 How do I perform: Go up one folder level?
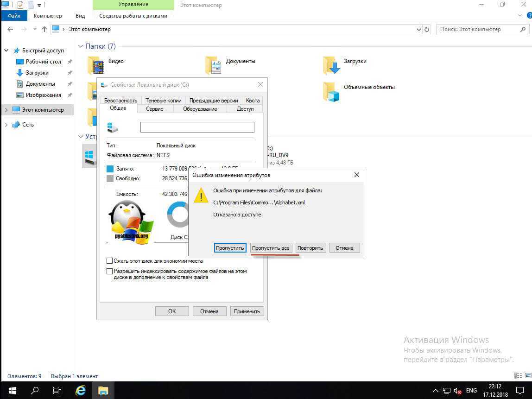tap(44, 29)
